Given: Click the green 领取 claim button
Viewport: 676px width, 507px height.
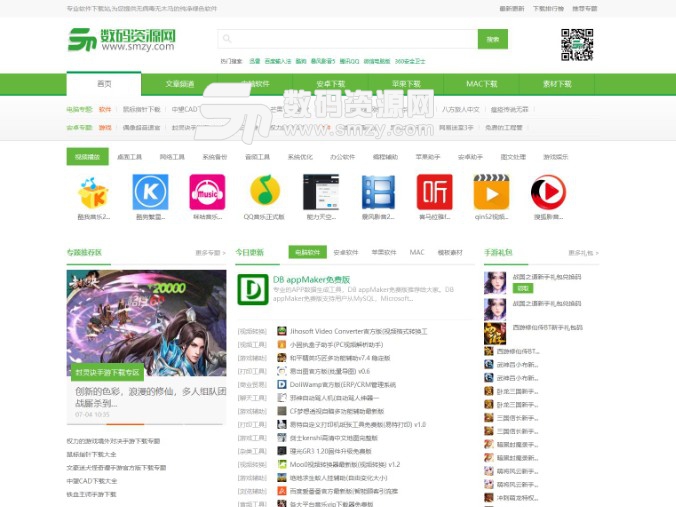Looking at the screenshot, I should (523, 288).
